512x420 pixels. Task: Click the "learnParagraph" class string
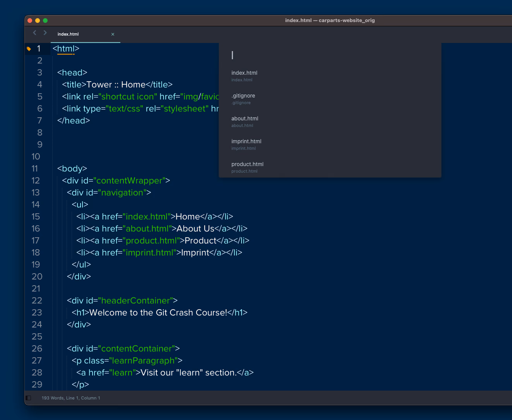click(x=144, y=361)
